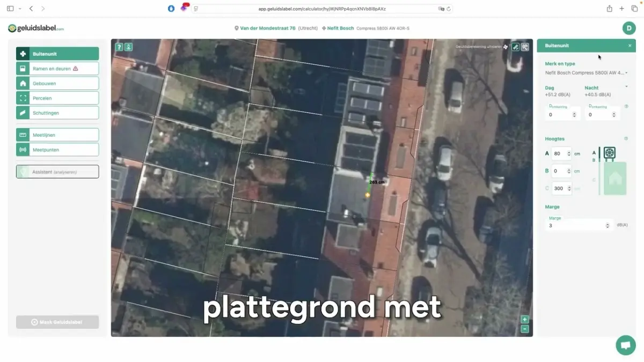Select the Gebouwen menu item
Image resolution: width=644 pixels, height=362 pixels.
[57, 84]
